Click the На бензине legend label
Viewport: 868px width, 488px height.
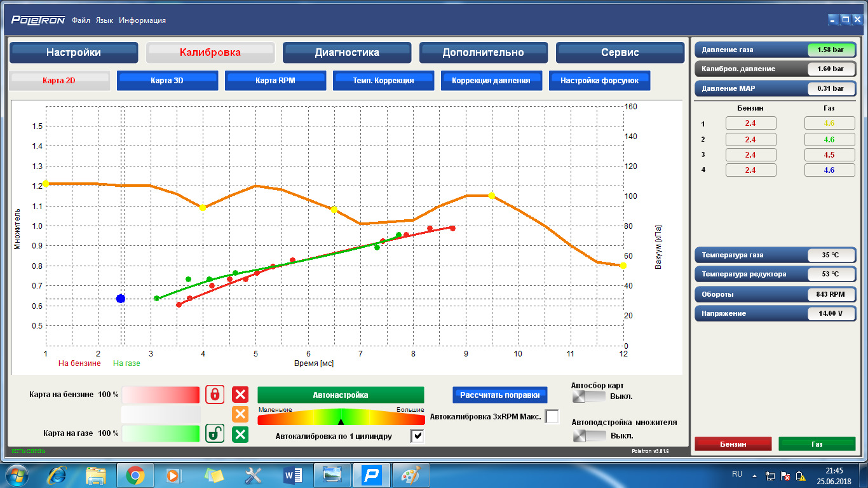[79, 363]
